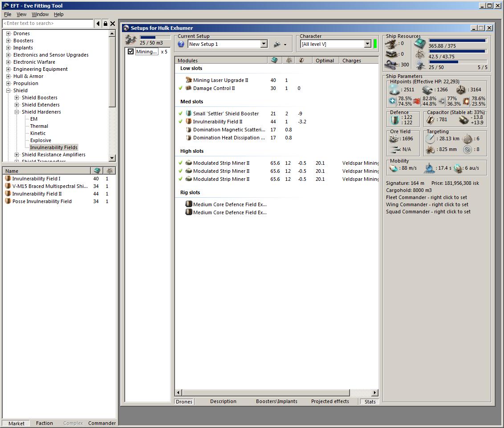Screen dimensions: 504x428
Task: Click the capacitor icon showing 781
Action: click(x=431, y=119)
